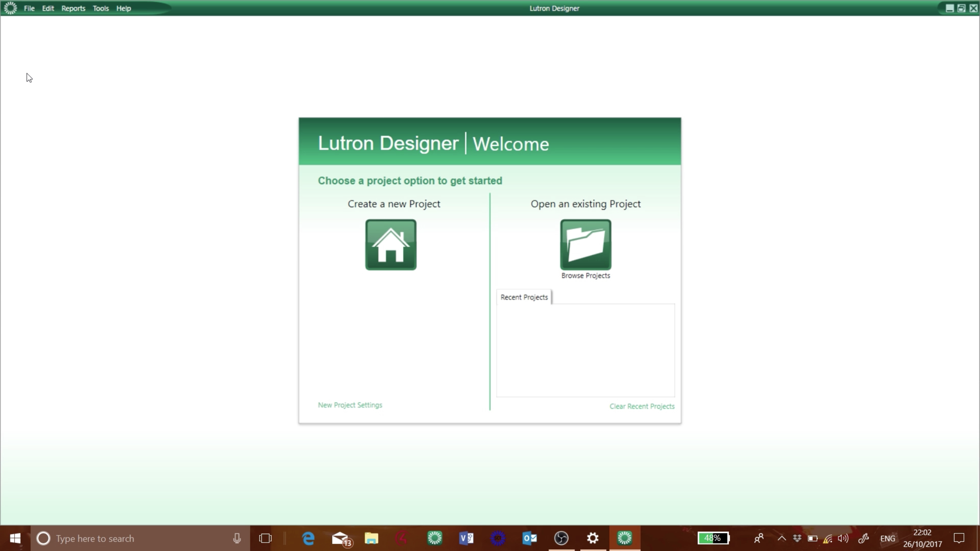Open the first Lutron app icon in taskbar
This screenshot has height=551, width=980.
434,538
